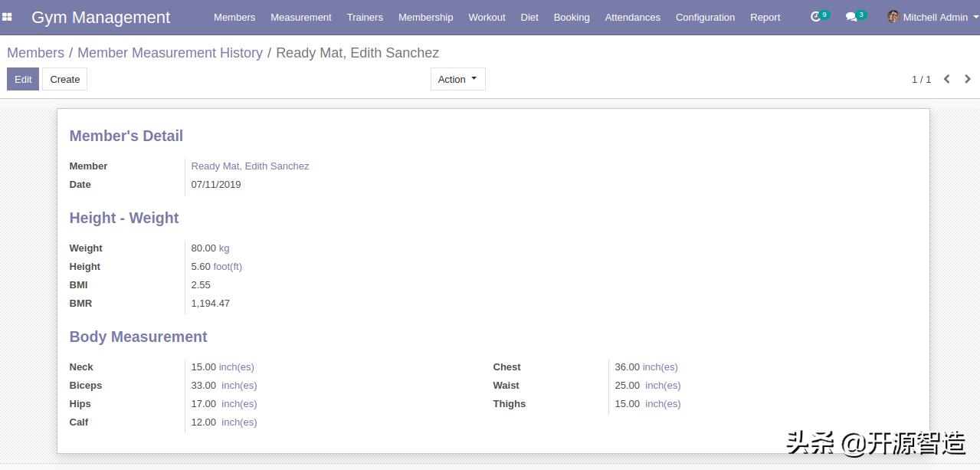980x470 pixels.
Task: Open the Members menu
Action: click(234, 17)
